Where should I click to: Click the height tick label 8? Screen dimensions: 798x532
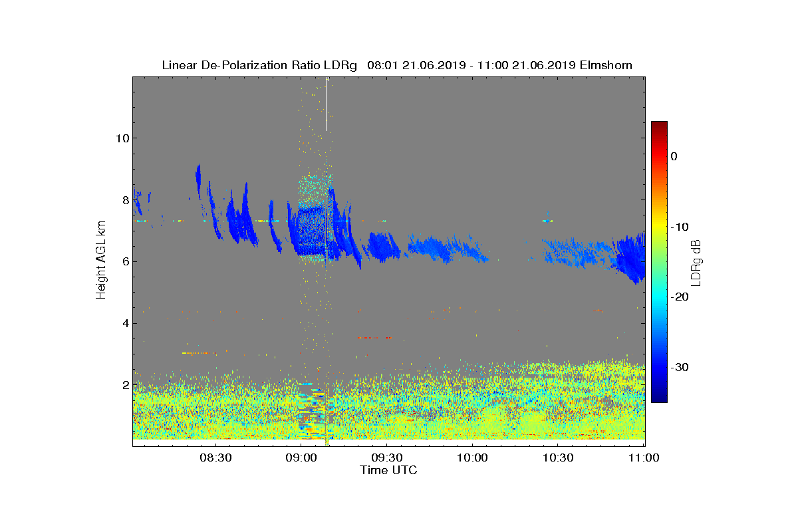point(124,199)
